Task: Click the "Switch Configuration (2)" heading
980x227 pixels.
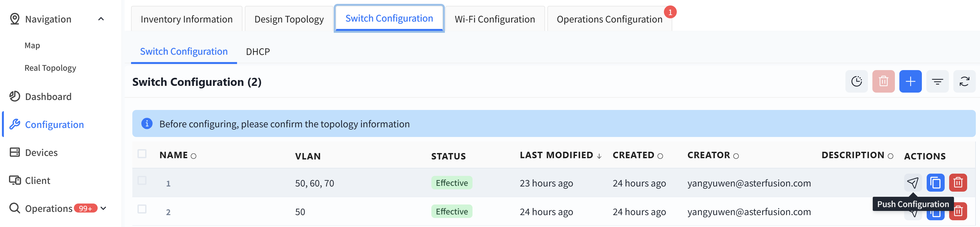Action: click(197, 82)
